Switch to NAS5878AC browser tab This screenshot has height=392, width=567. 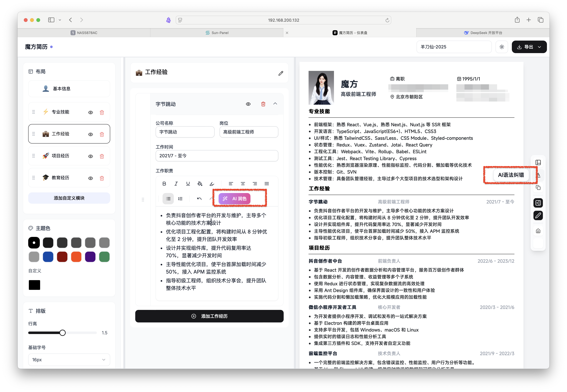click(x=84, y=33)
